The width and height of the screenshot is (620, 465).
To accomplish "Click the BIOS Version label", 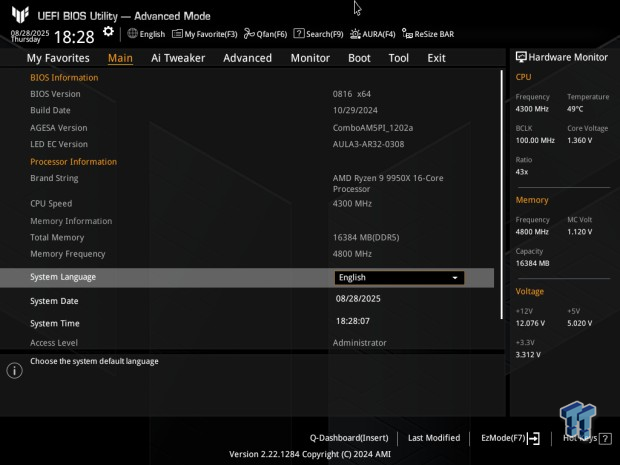I will click(55, 94).
